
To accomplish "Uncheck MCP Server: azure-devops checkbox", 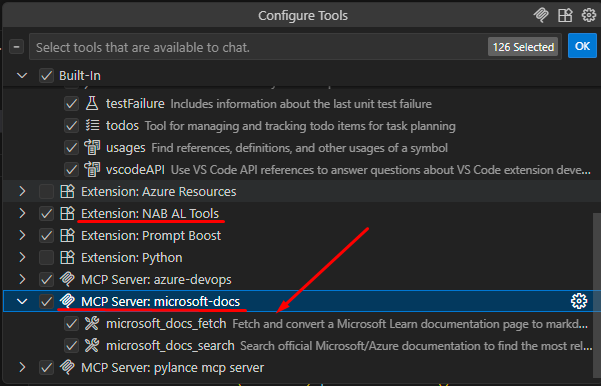I will tap(46, 279).
